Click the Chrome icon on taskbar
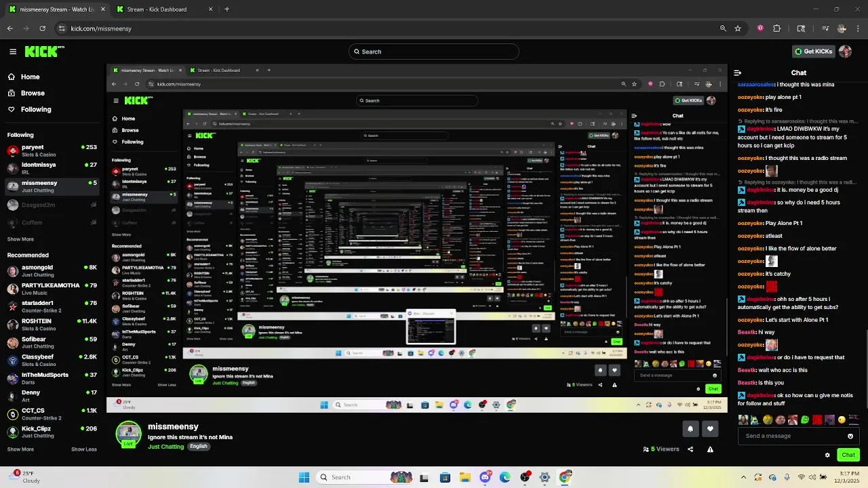Image resolution: width=868 pixels, height=488 pixels. coord(565,477)
